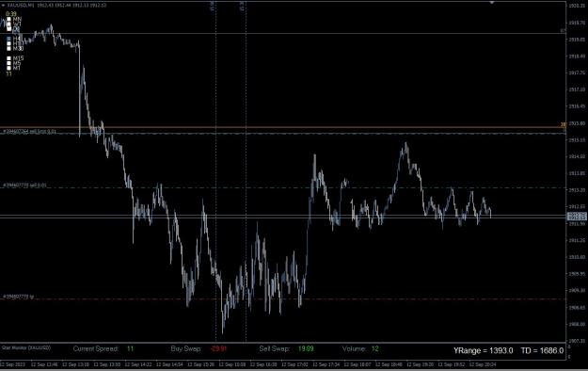Screen dimensions: 588x371
Task: Tick the M30 timeframe checkbox
Action: click(8, 48)
